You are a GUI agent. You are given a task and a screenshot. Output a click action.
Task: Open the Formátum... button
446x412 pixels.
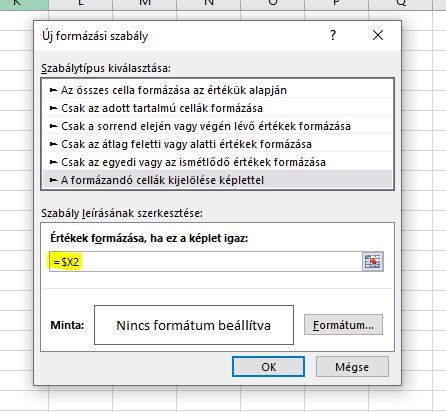point(343,325)
